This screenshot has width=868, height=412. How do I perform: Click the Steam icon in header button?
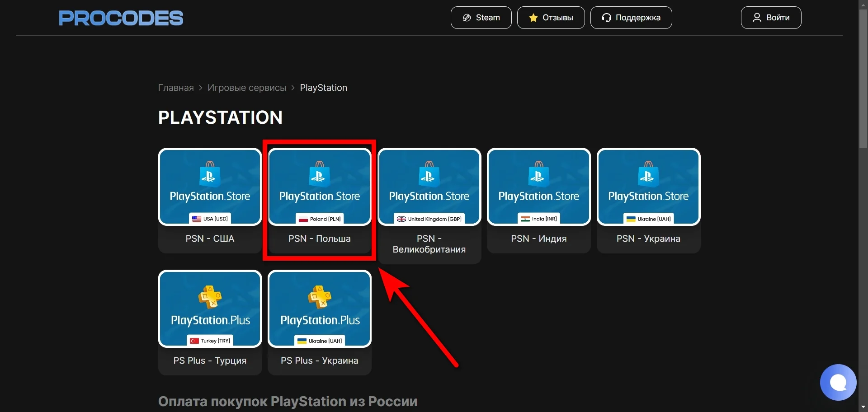click(x=467, y=18)
